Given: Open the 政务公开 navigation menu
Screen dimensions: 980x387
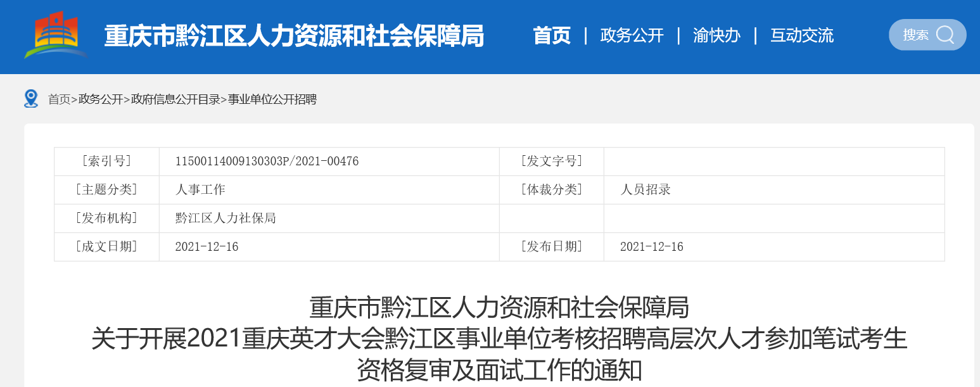Looking at the screenshot, I should click(632, 35).
